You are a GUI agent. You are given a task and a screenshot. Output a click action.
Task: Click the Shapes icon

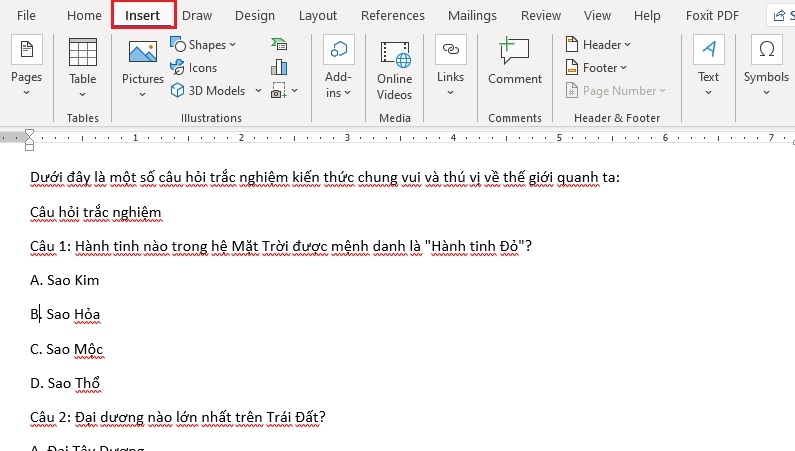click(x=177, y=45)
